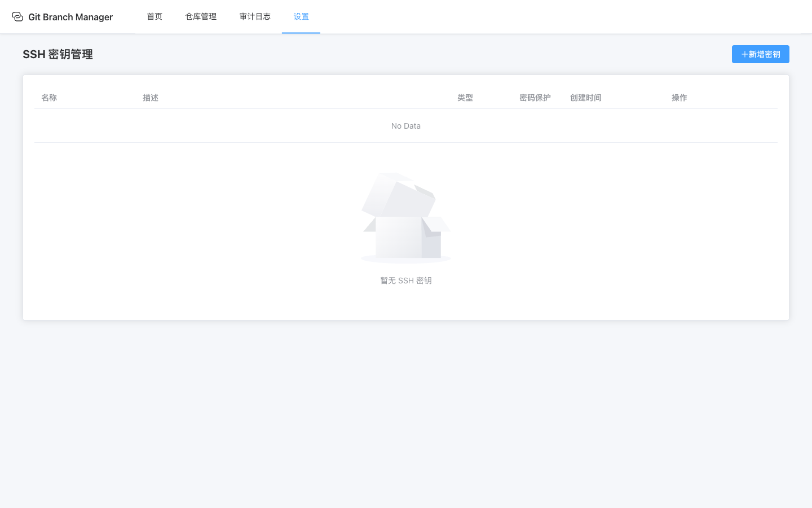This screenshot has width=812, height=508.
Task: Click the No Data placeholder text
Action: [405, 125]
